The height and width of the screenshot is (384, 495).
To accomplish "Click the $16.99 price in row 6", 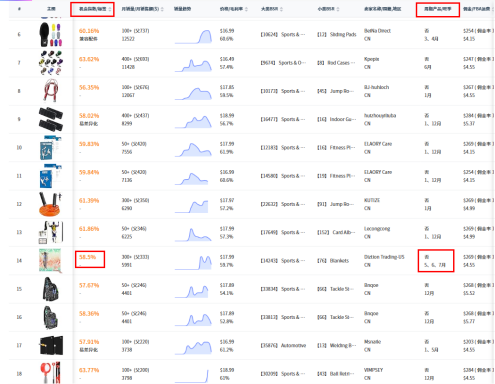I will [x=227, y=31].
